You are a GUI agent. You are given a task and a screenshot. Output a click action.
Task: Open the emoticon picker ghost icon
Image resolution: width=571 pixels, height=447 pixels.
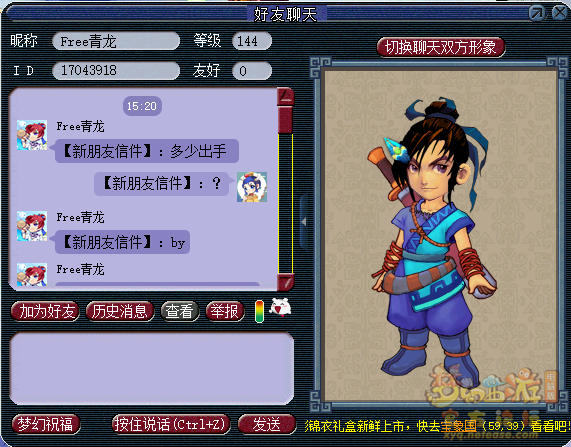[x=280, y=307]
